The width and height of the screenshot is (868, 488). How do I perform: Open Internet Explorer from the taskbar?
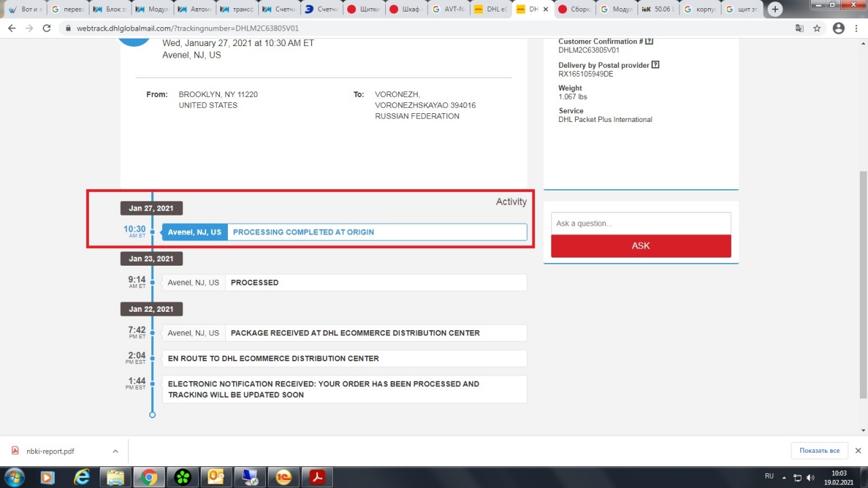[82, 477]
